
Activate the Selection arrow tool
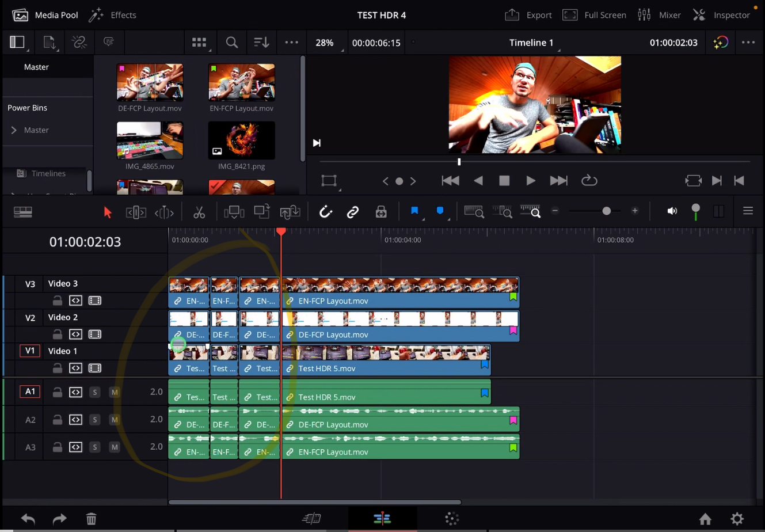click(x=107, y=212)
